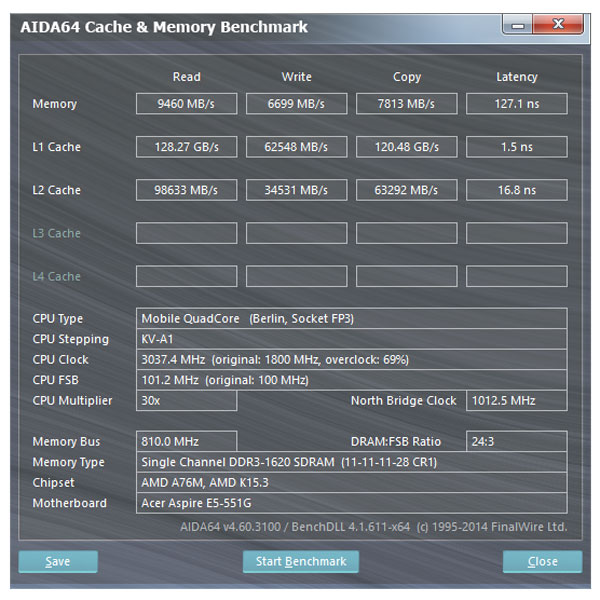Click the CPU Multiplier value 30x
The height and width of the screenshot is (600, 600).
point(186,401)
